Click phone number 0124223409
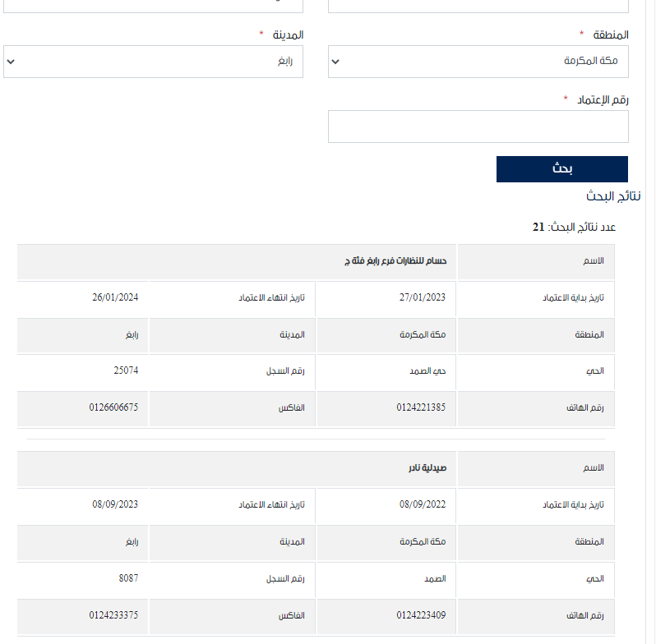Screen dimensions: 656x644 (421, 615)
